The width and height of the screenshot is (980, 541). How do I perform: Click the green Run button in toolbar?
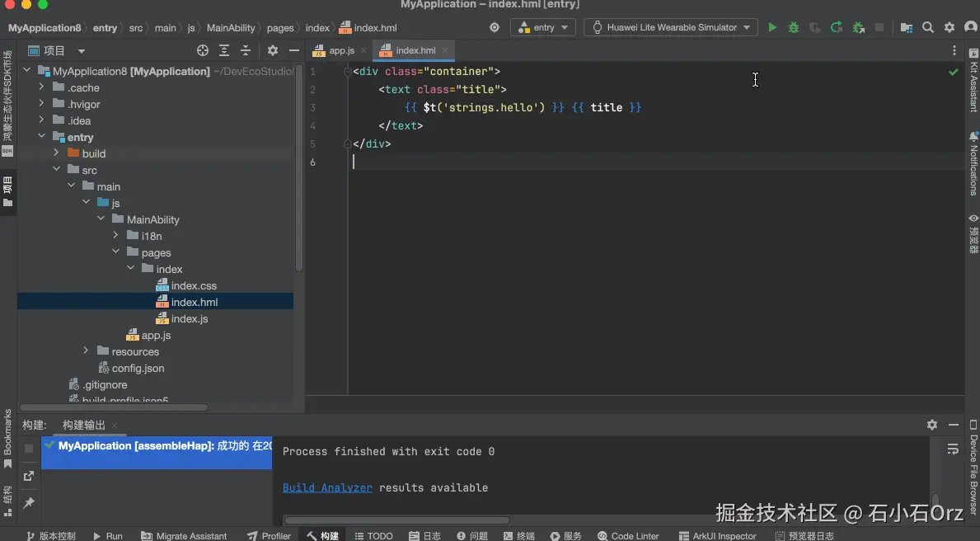772,27
